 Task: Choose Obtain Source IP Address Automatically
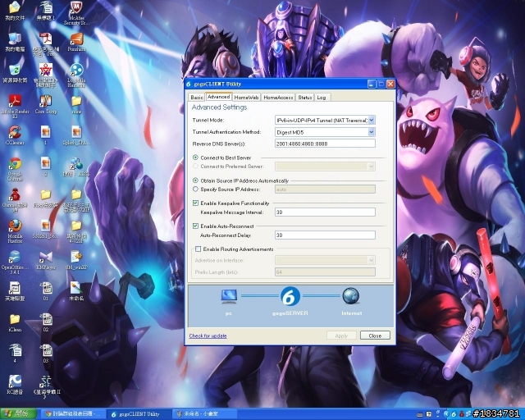click(x=195, y=180)
